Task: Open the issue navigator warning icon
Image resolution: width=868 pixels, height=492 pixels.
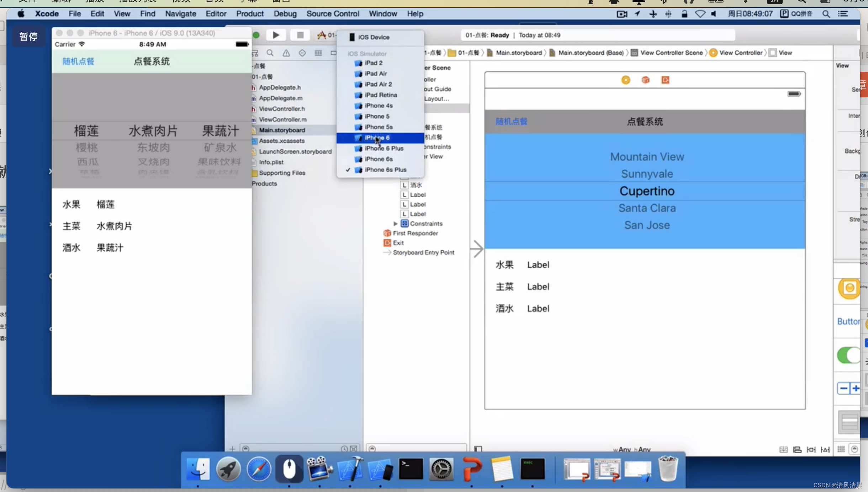Action: click(x=286, y=53)
